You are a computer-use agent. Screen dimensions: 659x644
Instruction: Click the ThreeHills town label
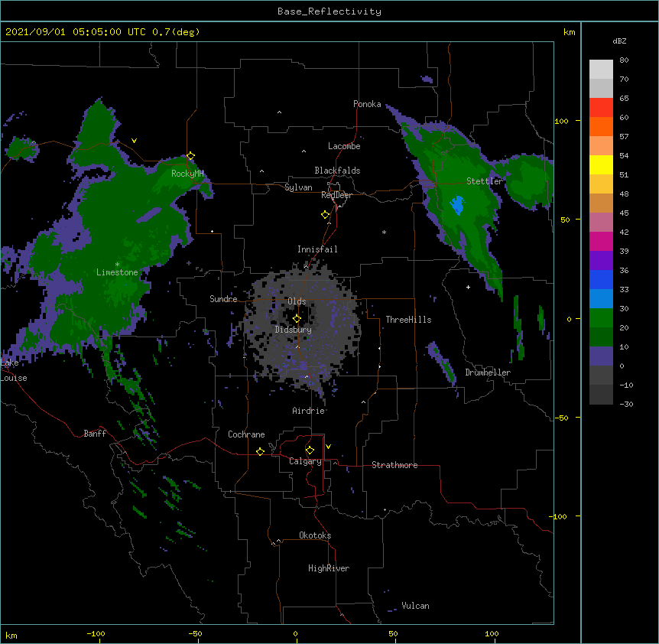point(408,320)
